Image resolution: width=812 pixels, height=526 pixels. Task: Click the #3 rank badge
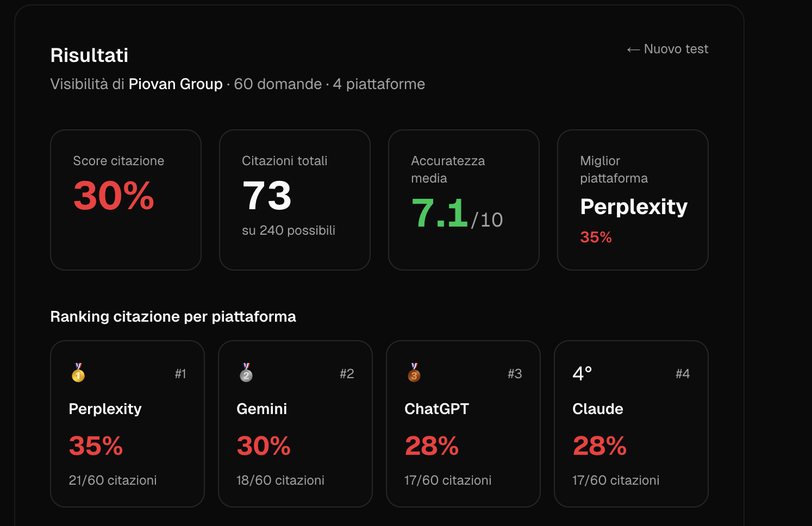[515, 374]
